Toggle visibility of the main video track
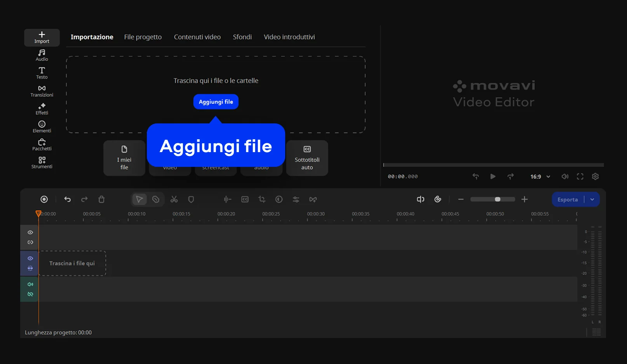The height and width of the screenshot is (364, 627). click(x=30, y=258)
